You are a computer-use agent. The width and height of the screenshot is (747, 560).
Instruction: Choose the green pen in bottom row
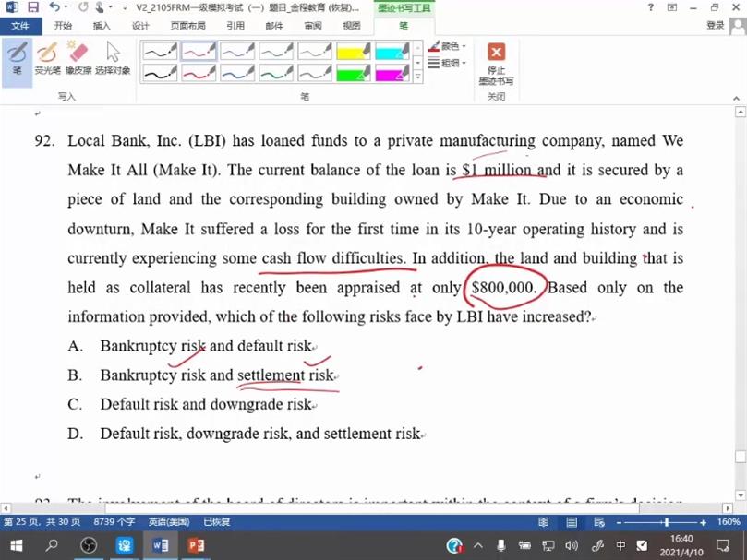click(276, 73)
